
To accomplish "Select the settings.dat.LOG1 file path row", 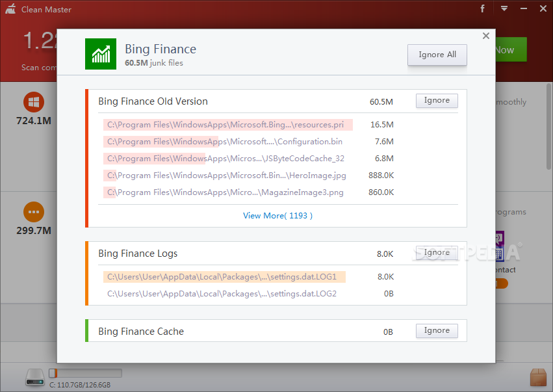I will [224, 277].
